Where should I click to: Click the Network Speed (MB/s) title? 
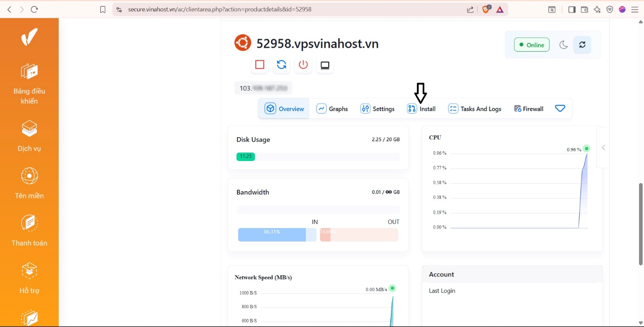click(x=263, y=278)
